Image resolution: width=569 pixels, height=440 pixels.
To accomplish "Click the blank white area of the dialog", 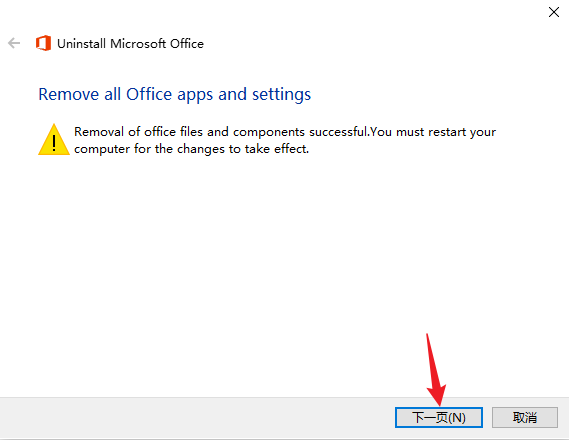I will (x=284, y=254).
